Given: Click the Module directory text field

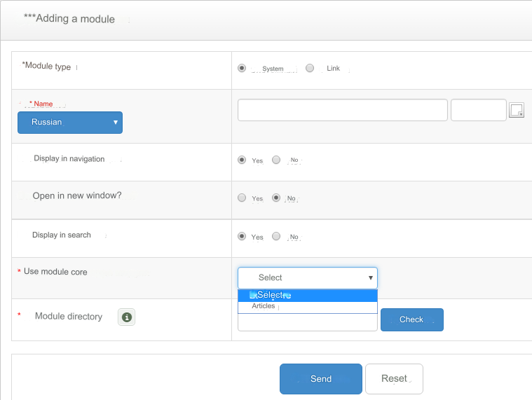Looking at the screenshot, I should click(307, 322).
